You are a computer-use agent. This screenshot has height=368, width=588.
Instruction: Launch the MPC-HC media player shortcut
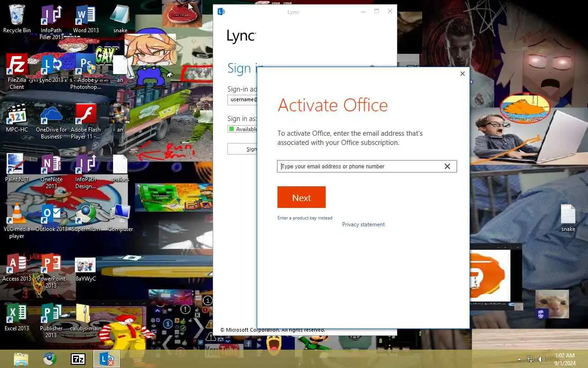[x=17, y=119]
